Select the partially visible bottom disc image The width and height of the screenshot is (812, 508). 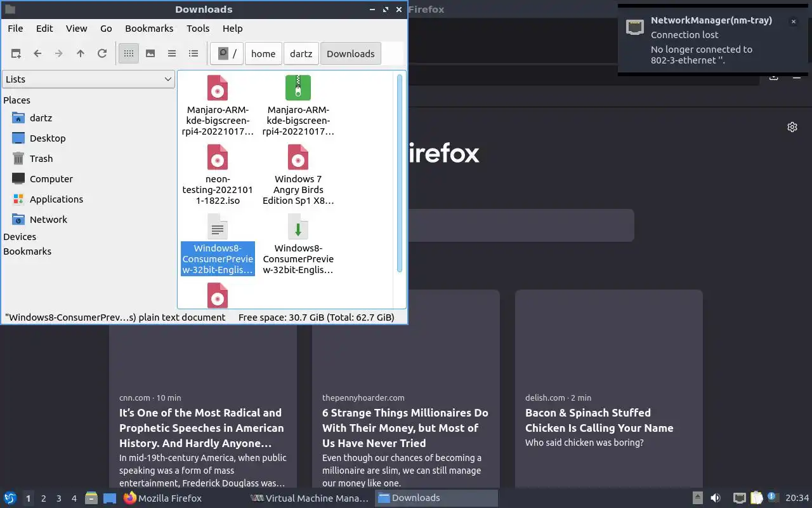coord(218,295)
